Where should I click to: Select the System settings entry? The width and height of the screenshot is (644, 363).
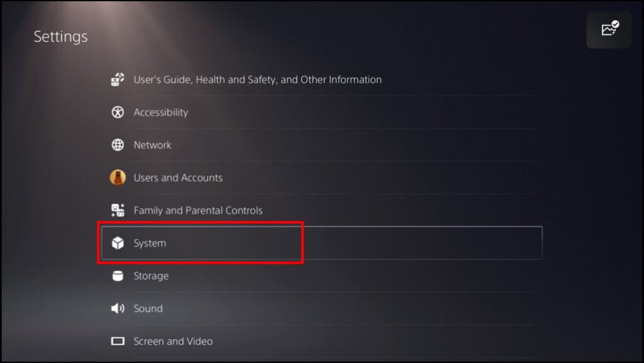[x=150, y=243]
